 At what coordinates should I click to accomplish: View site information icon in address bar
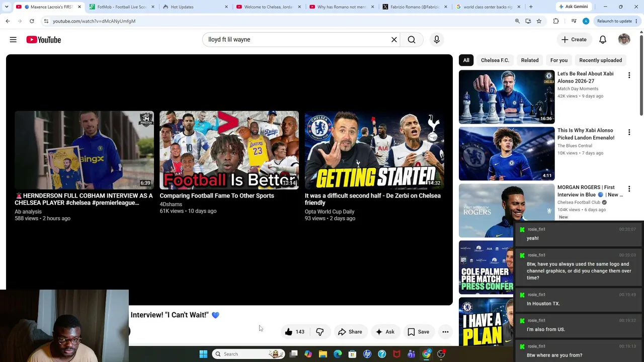click(x=46, y=21)
